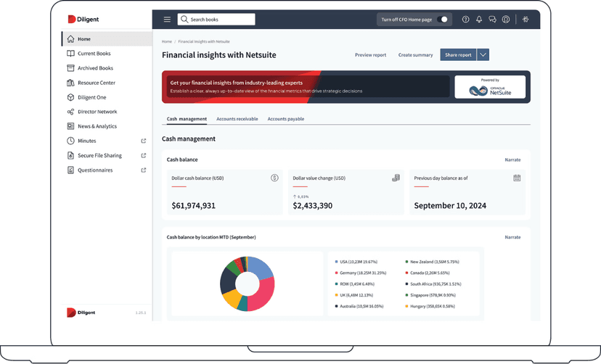
Task: Click the Preview report link
Action: coord(371,55)
